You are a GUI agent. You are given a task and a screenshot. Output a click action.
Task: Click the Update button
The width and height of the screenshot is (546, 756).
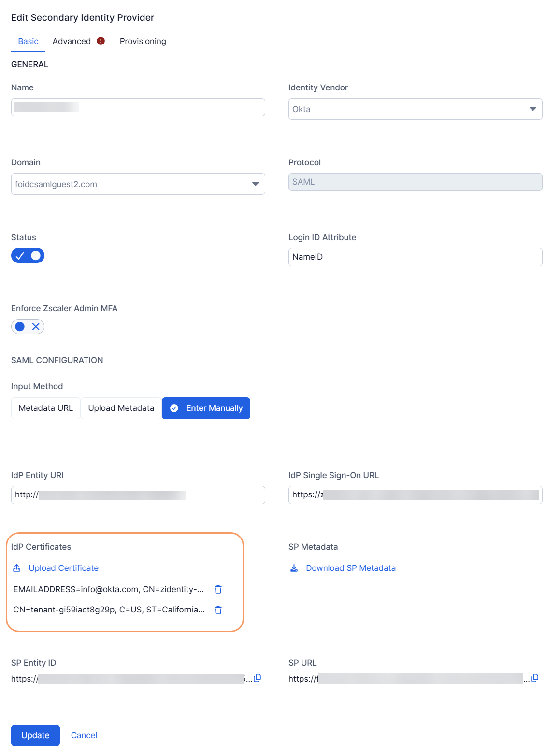point(35,735)
